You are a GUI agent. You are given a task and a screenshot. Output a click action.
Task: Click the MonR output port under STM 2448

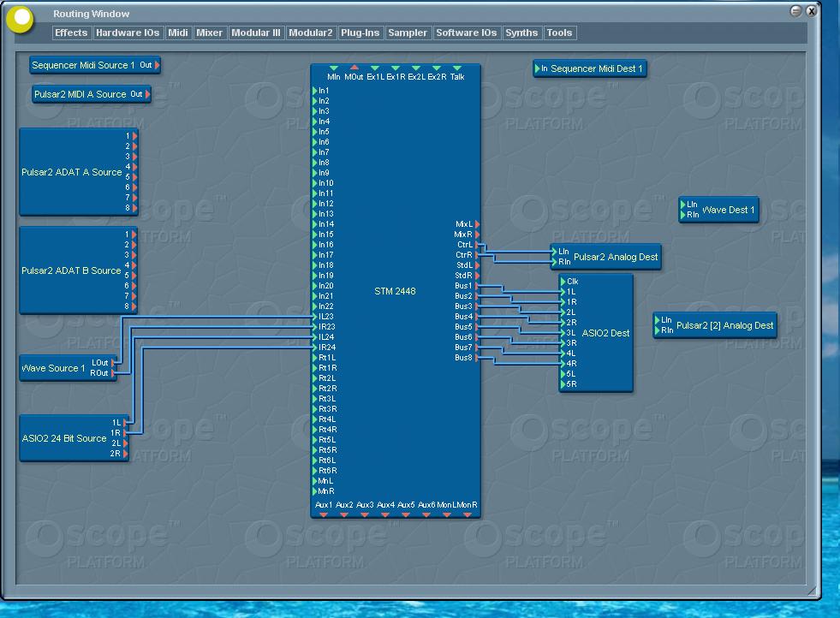[x=468, y=514]
